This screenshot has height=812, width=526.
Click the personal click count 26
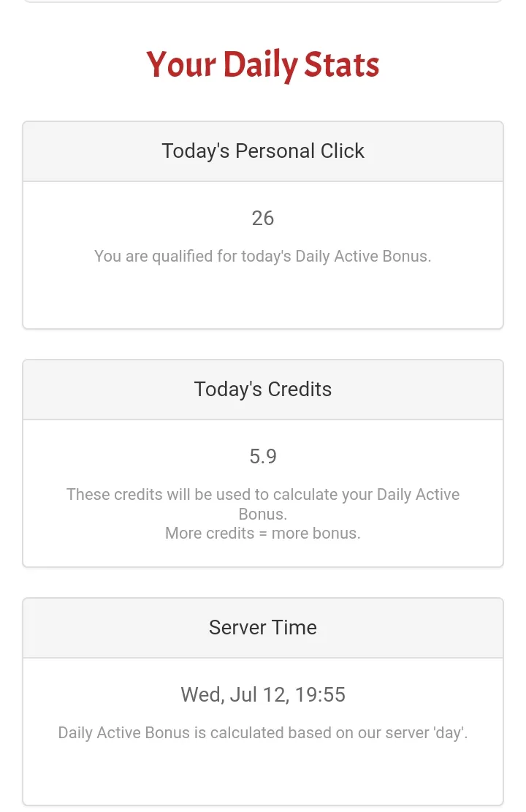pyautogui.click(x=262, y=219)
